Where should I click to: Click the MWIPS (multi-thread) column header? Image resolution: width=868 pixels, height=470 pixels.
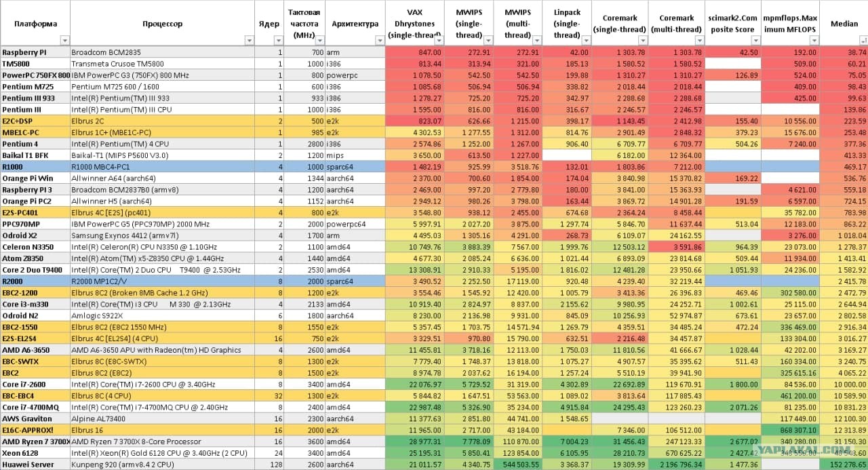coord(517,24)
